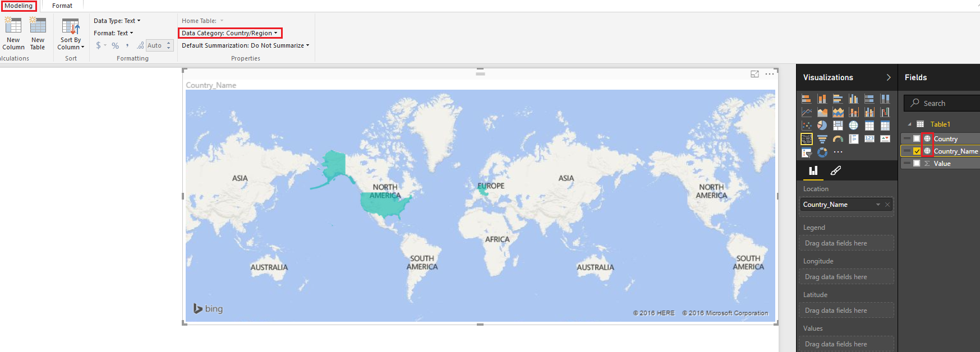Viewport: 980px width, 352px height.
Task: Select the Matrix visualization
Action: 885,126
